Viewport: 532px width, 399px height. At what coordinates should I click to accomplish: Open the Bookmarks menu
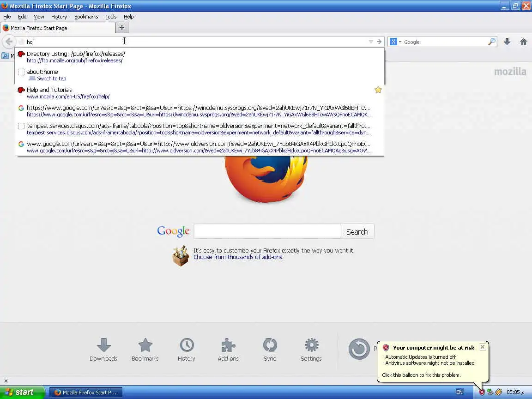[86, 17]
